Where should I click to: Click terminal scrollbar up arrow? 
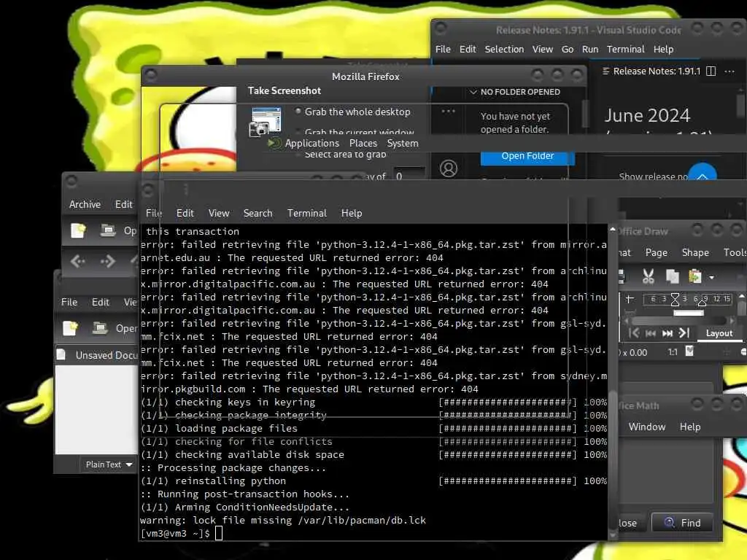point(612,230)
